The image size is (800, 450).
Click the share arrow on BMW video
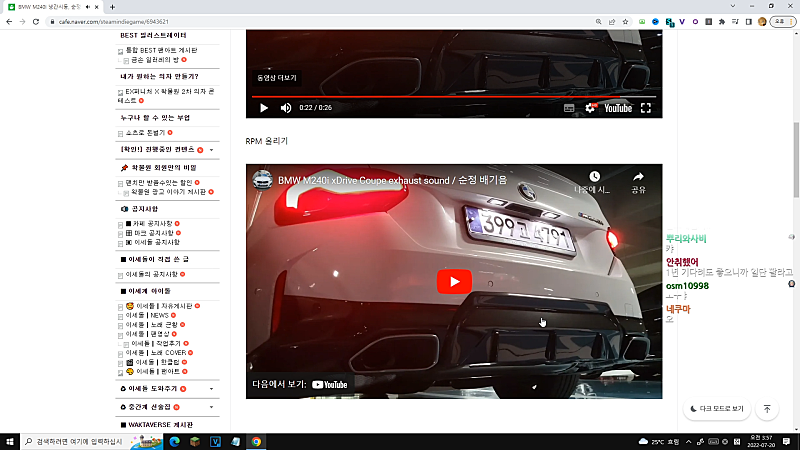(x=638, y=177)
